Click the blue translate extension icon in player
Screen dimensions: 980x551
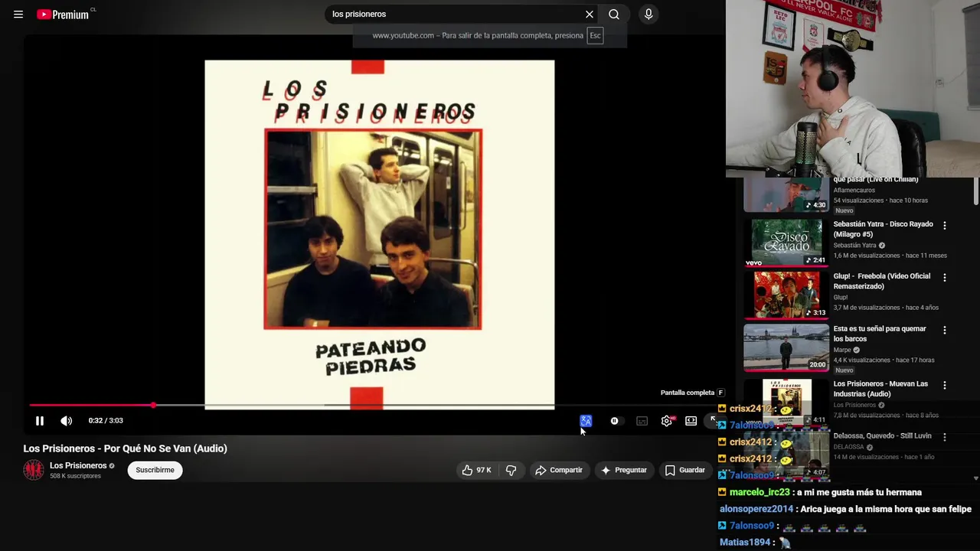point(586,421)
